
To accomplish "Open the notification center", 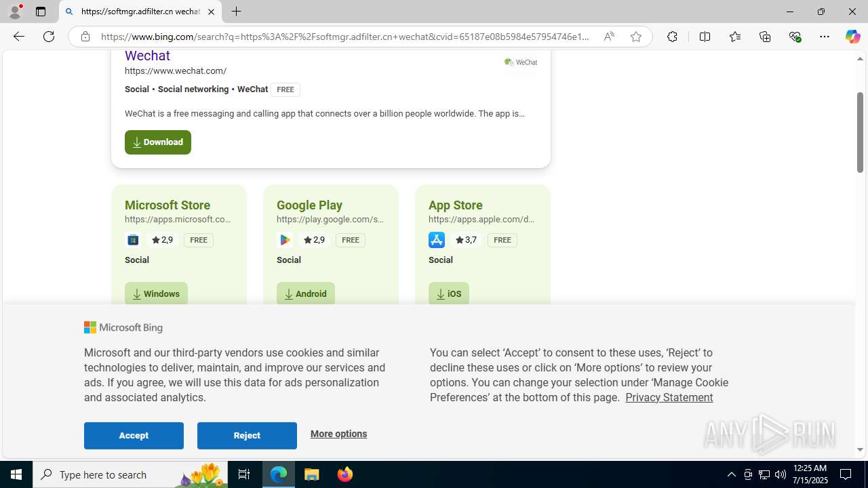I will [x=846, y=474].
